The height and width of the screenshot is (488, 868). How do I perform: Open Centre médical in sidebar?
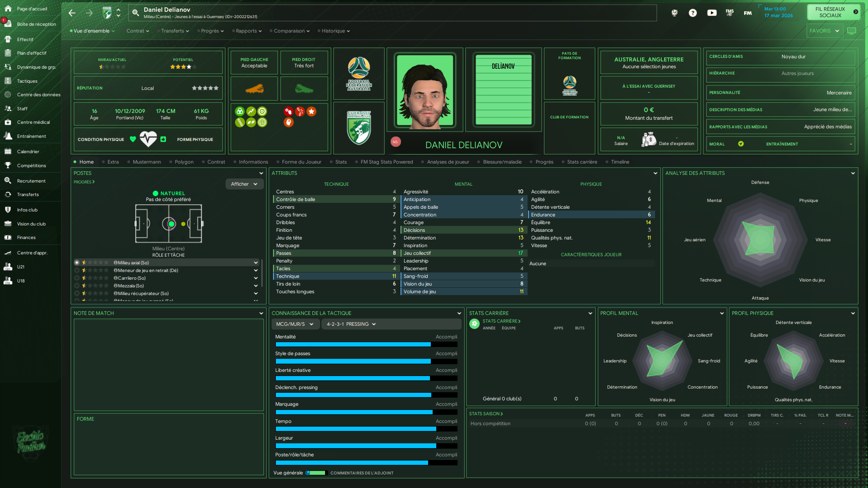click(33, 122)
